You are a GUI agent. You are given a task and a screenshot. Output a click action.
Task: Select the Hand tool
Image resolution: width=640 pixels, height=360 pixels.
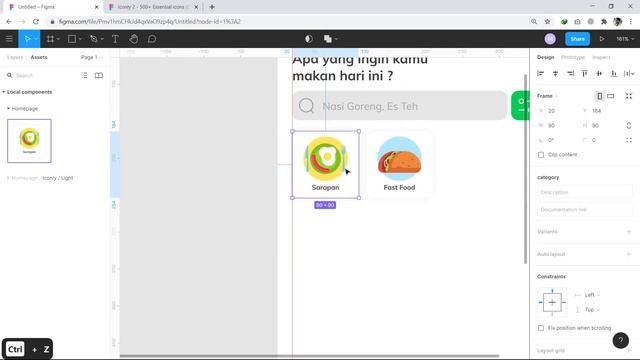pyautogui.click(x=133, y=39)
